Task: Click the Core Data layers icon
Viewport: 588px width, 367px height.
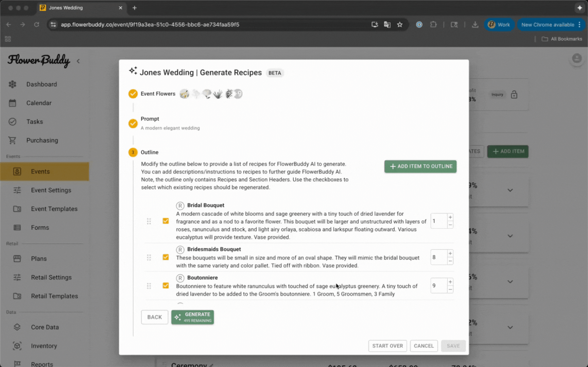Action: click(17, 327)
